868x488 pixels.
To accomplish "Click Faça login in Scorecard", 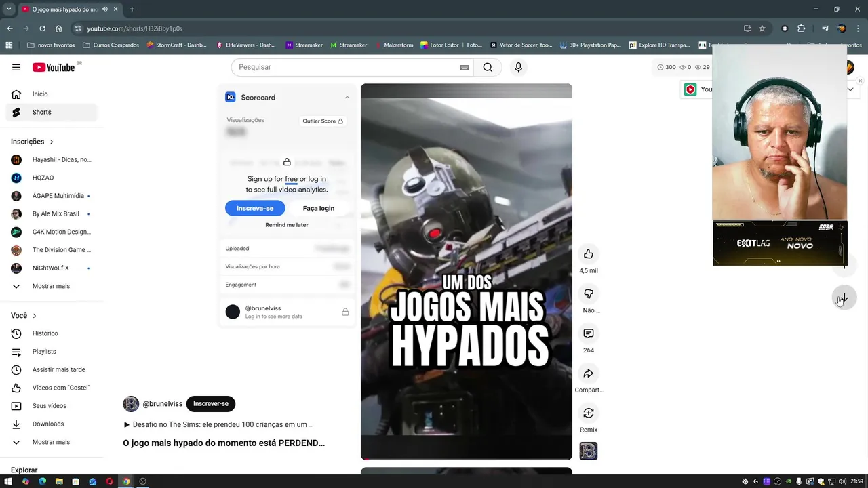I will (x=319, y=208).
